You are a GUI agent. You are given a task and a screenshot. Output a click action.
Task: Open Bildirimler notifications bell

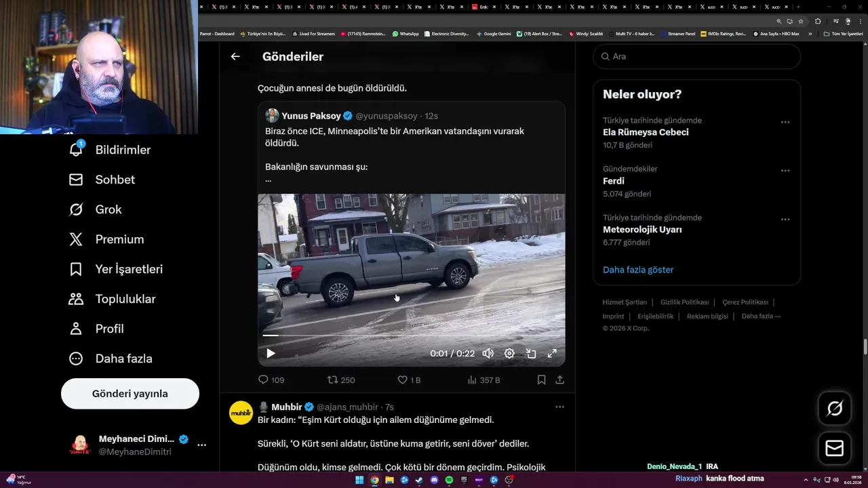tap(110, 150)
